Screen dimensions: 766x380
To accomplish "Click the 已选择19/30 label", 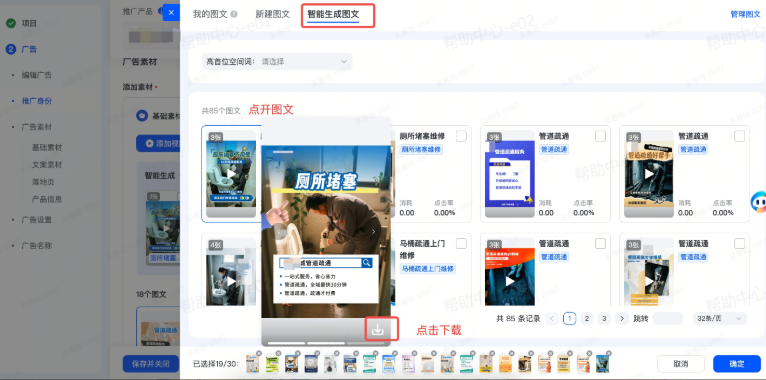I will click(215, 364).
